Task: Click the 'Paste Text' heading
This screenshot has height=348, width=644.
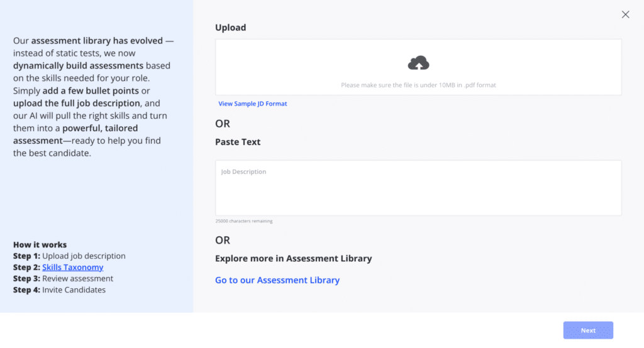Action: pyautogui.click(x=238, y=142)
